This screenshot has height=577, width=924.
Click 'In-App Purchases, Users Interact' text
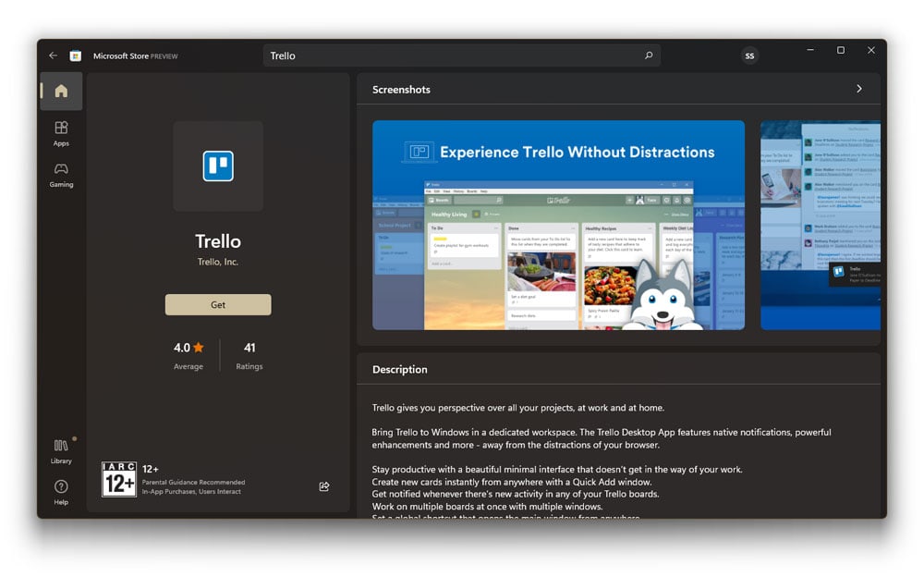point(191,491)
